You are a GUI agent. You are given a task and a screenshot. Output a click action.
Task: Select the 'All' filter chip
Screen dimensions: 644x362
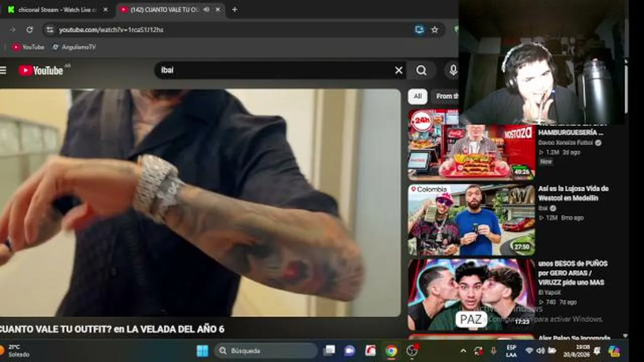417,96
